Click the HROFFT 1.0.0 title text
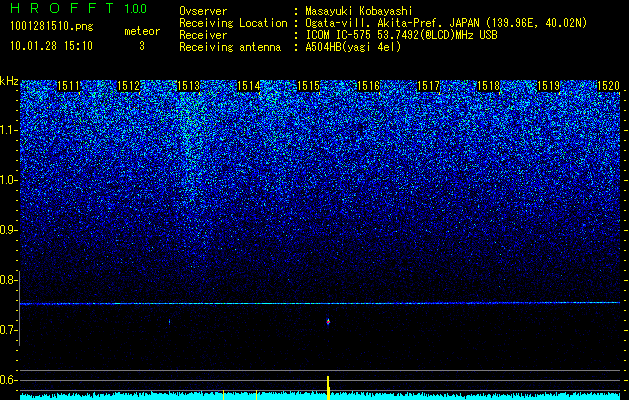 coord(79,8)
